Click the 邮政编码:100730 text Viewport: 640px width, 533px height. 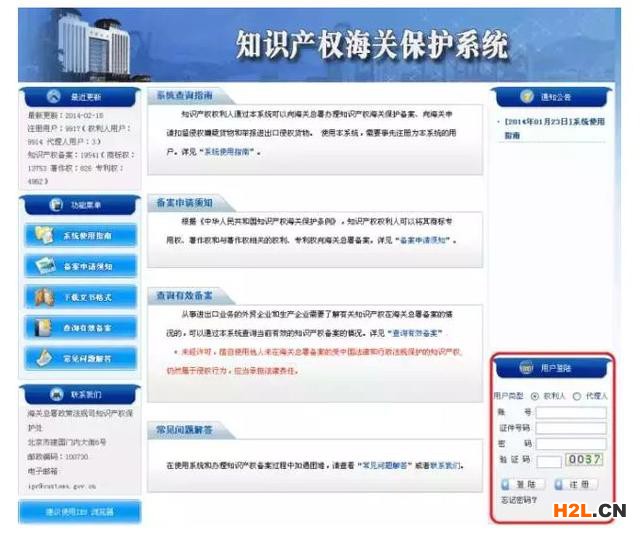[x=58, y=457]
